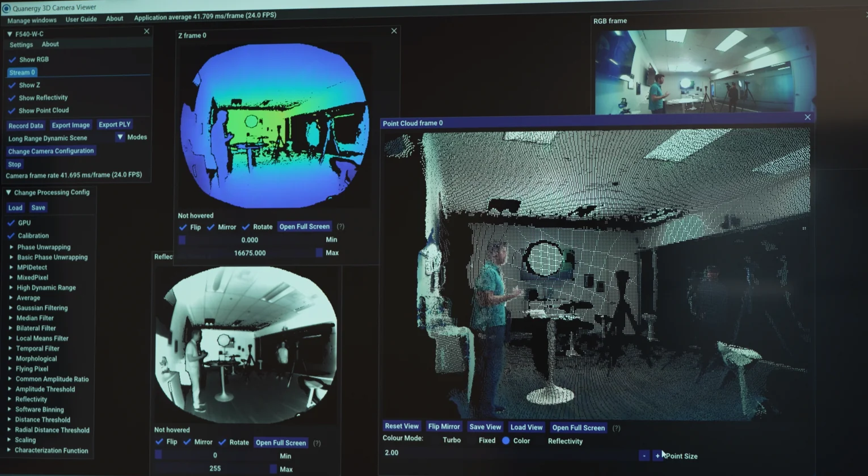Click the Z frame Max slider

coord(250,253)
